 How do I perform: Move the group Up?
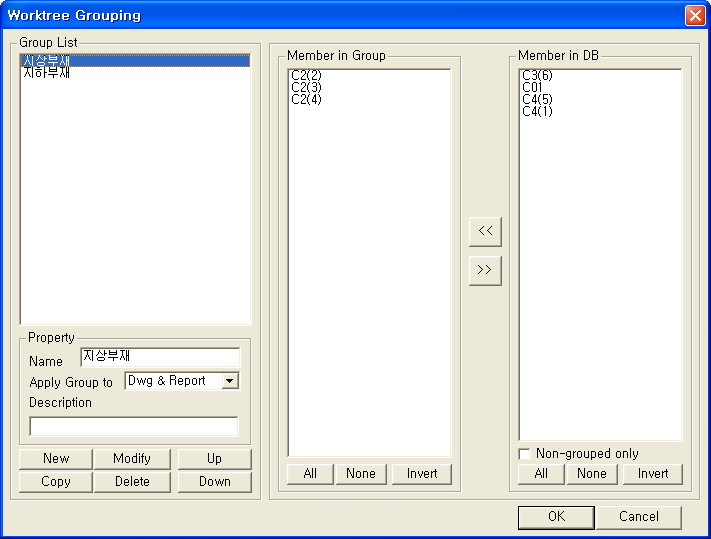click(214, 459)
